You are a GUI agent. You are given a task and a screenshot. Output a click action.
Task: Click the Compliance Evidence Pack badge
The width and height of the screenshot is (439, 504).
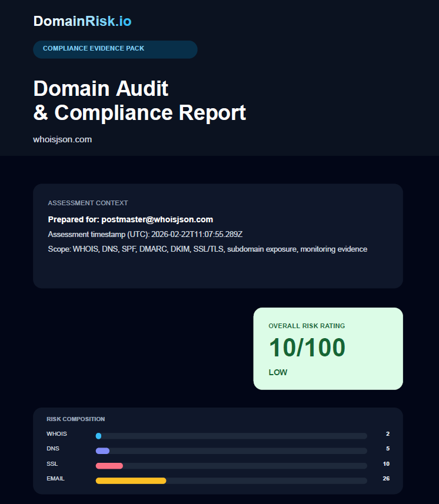click(x=115, y=49)
